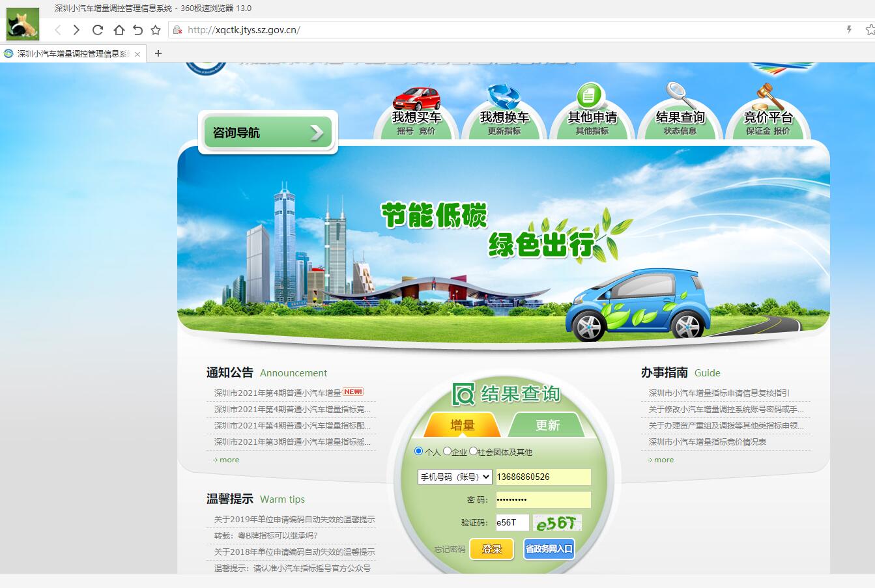Select the 社会团体及其他 radio button

coord(473,451)
